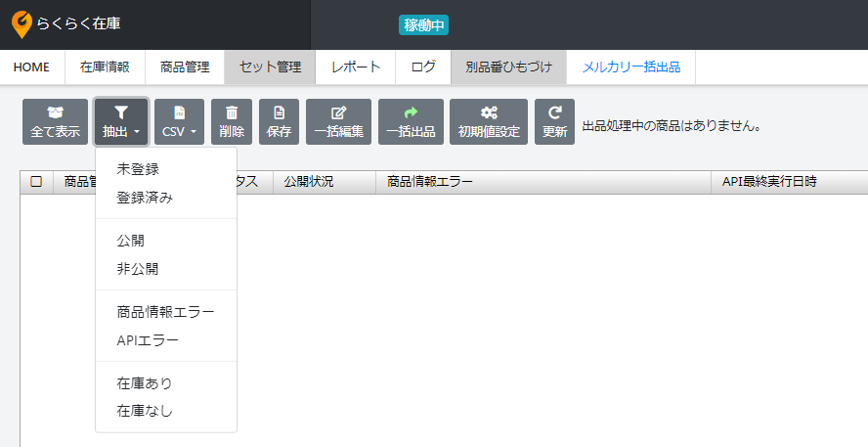The height and width of the screenshot is (447, 868).
Task: Filter by 商品情報エラー menu item
Action: (x=166, y=312)
